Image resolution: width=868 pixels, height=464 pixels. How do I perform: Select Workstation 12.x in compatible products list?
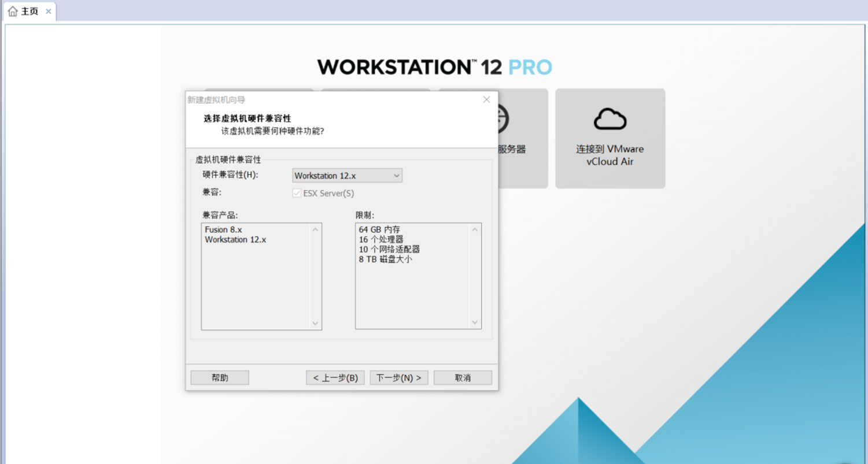(235, 239)
